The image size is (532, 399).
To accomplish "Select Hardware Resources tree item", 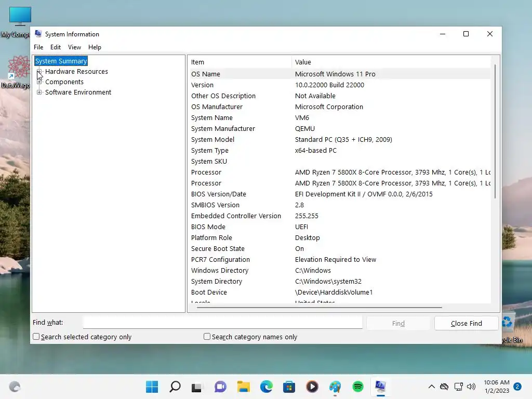I will (x=76, y=72).
